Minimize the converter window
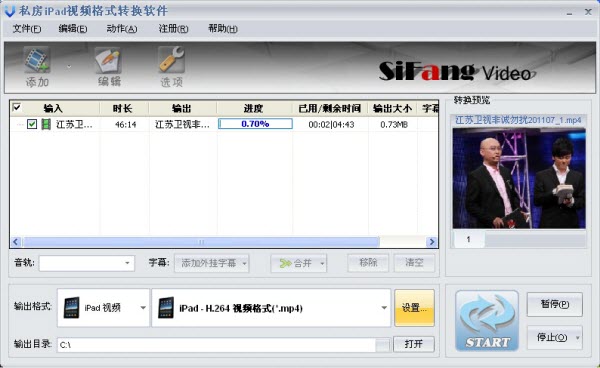600x368 pixels. click(x=569, y=12)
